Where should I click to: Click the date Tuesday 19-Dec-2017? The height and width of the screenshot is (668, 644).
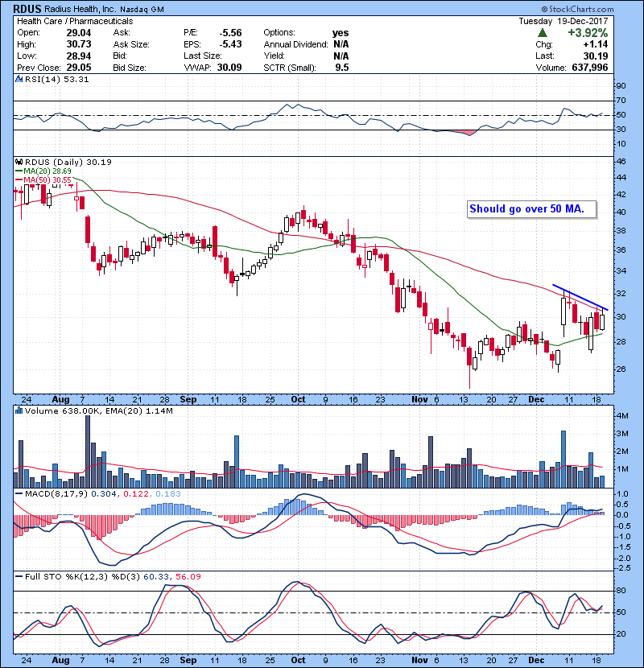(563, 21)
